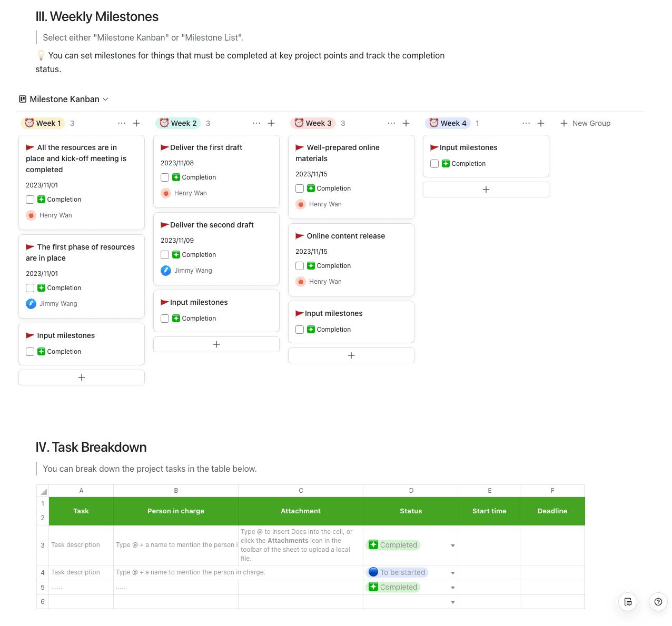Select column F header in task table

[x=552, y=491]
